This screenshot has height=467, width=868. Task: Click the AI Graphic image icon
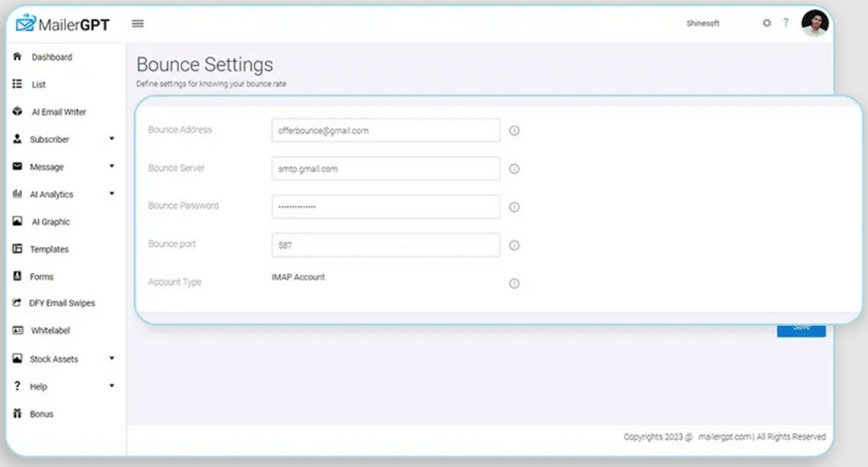(17, 221)
